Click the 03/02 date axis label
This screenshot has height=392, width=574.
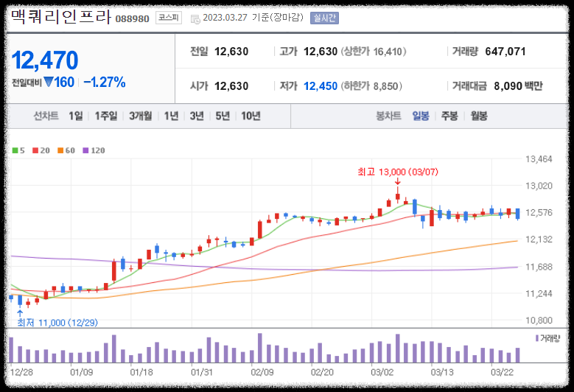coord(382,373)
